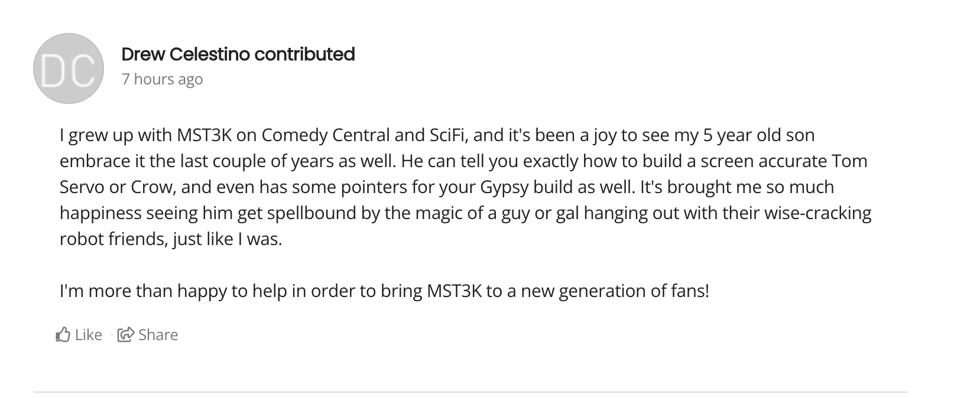
Task: Click 'Comedy Central' in the comment
Action: 326,135
